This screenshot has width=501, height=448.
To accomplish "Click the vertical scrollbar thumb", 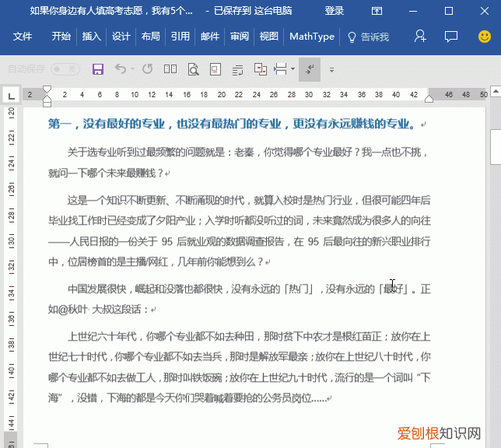I will pyautogui.click(x=496, y=147).
